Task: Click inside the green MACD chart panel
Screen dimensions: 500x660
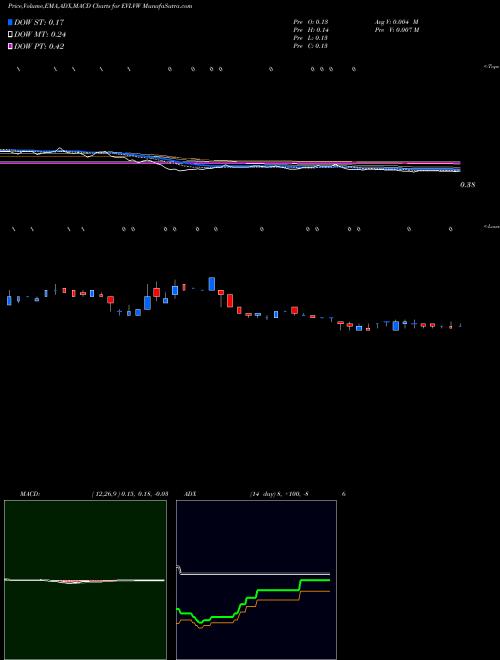Action: (85, 580)
